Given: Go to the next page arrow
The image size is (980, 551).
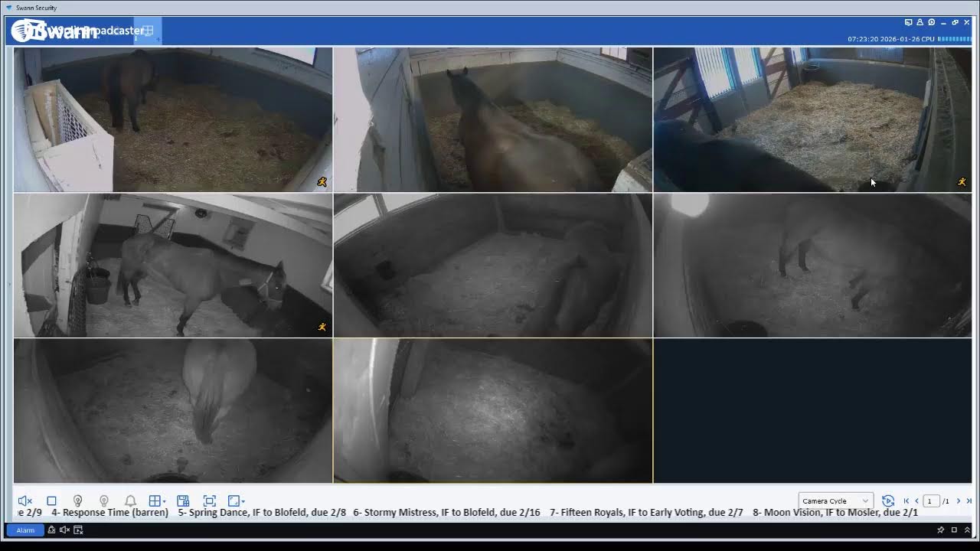Looking at the screenshot, I should (x=958, y=500).
